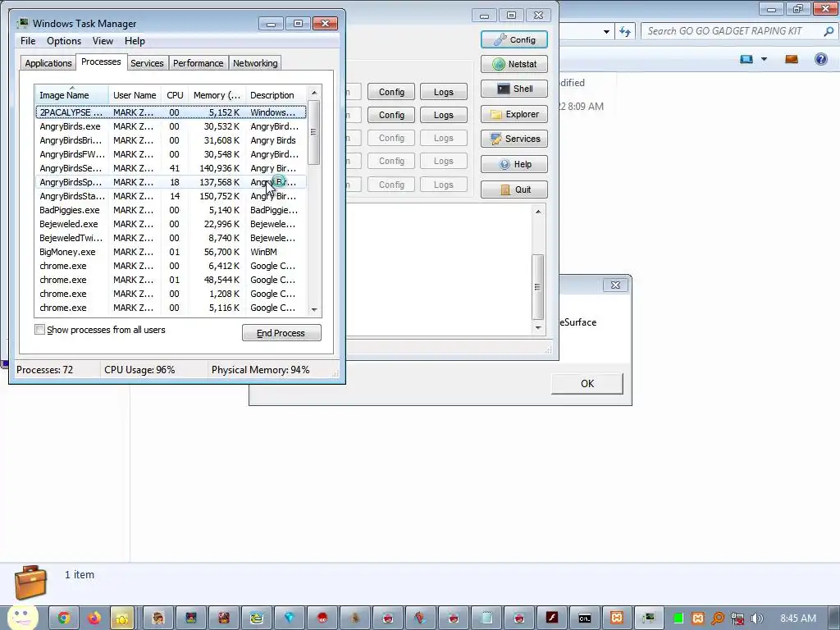Click the green square tray icon
840x630 pixels.
pos(678,619)
